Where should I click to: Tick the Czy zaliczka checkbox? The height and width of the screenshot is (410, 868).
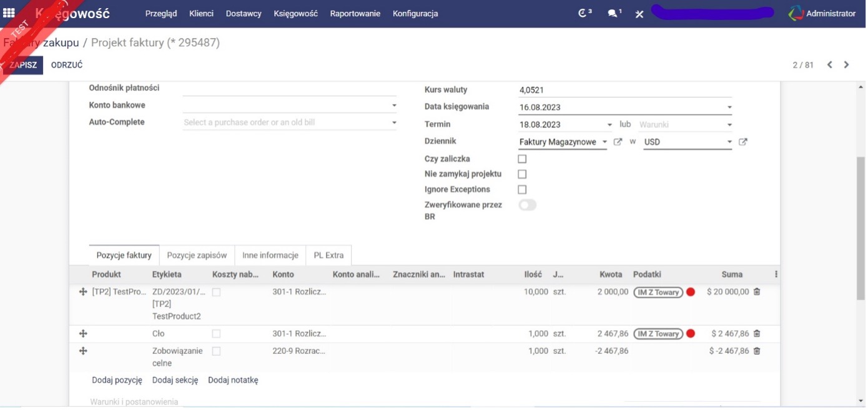click(523, 159)
